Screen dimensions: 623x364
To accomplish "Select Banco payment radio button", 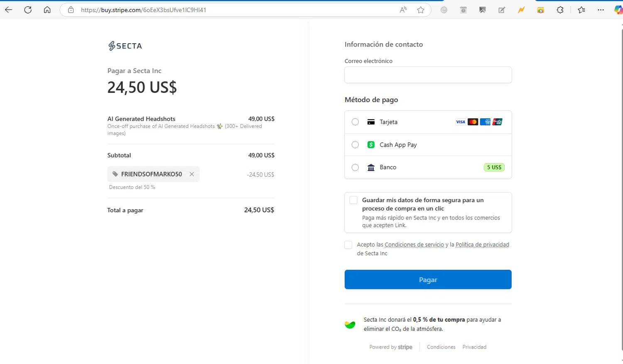I will coord(355,167).
